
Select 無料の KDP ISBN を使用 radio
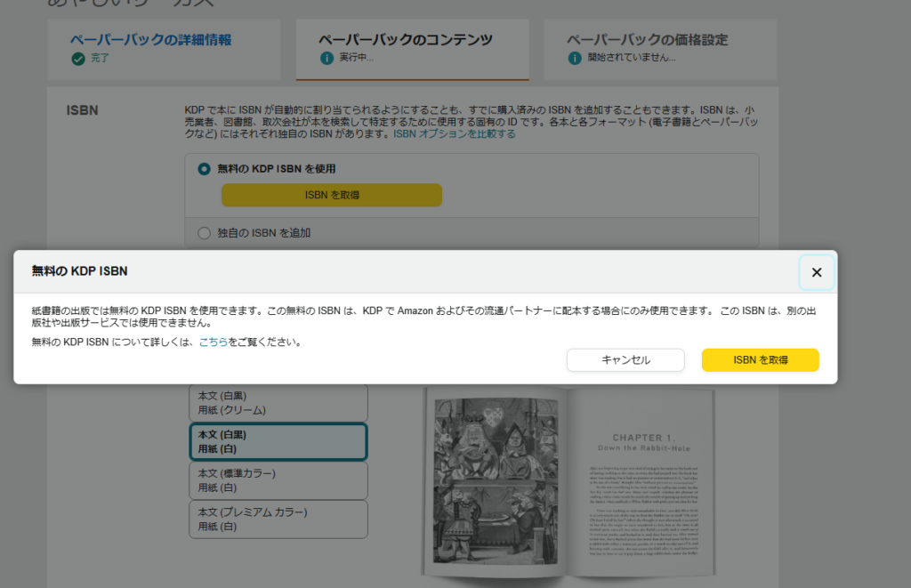204,169
